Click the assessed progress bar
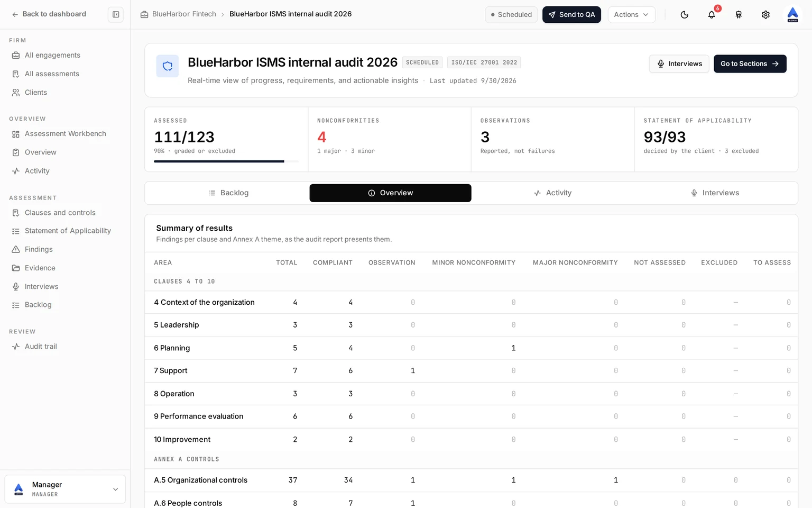Image resolution: width=812 pixels, height=508 pixels. (x=226, y=161)
